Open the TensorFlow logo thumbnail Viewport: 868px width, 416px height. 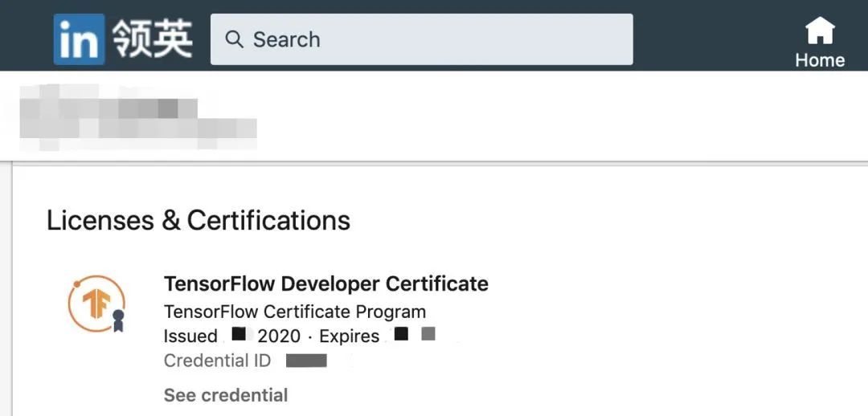click(97, 304)
